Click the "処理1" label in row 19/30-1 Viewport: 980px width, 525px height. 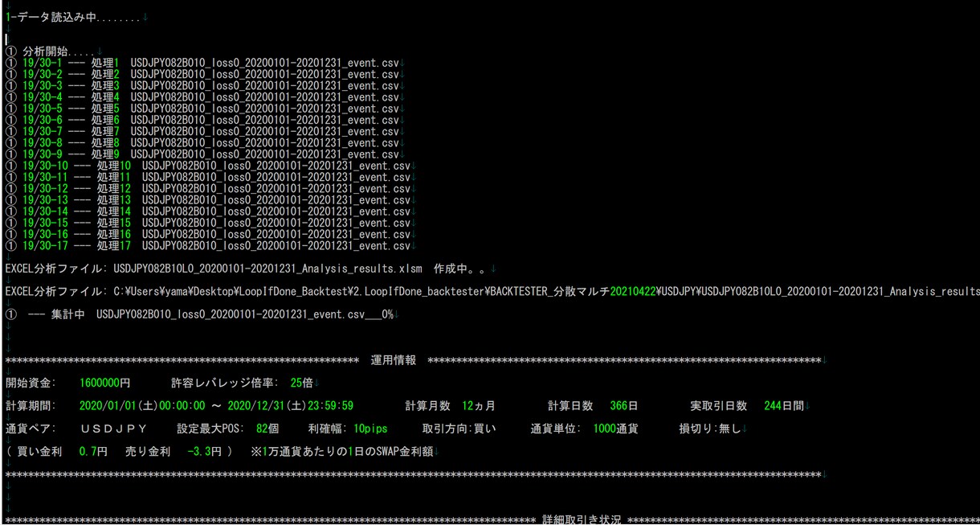(106, 63)
